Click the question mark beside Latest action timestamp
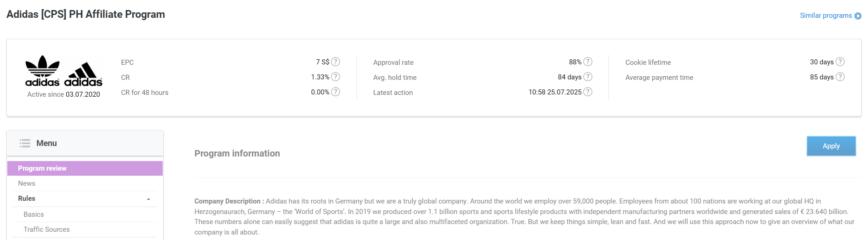 click(x=588, y=92)
